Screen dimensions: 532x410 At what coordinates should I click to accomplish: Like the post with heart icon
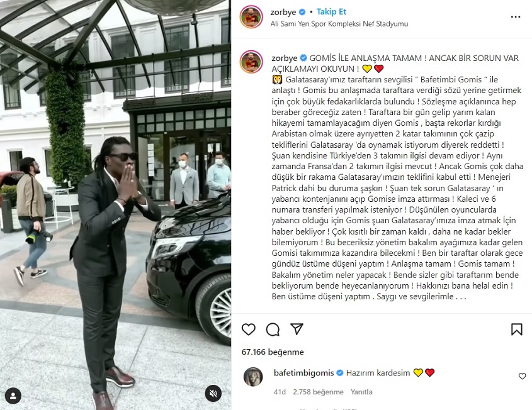click(x=248, y=330)
